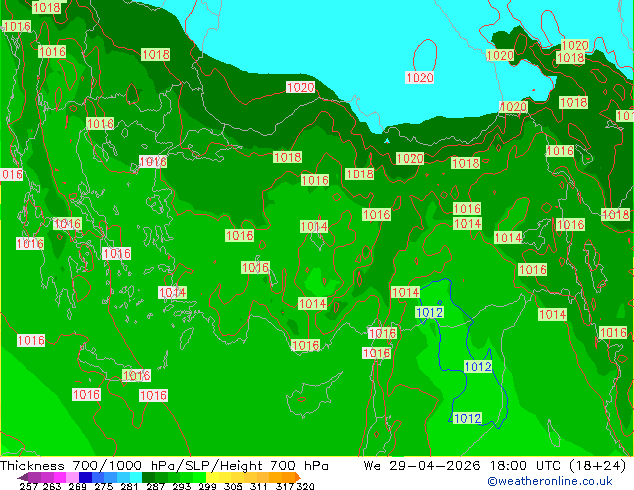Select the forecast date 'We 29-04-2026'
Image resolution: width=634 pixels, height=490 pixels.
[x=422, y=466]
